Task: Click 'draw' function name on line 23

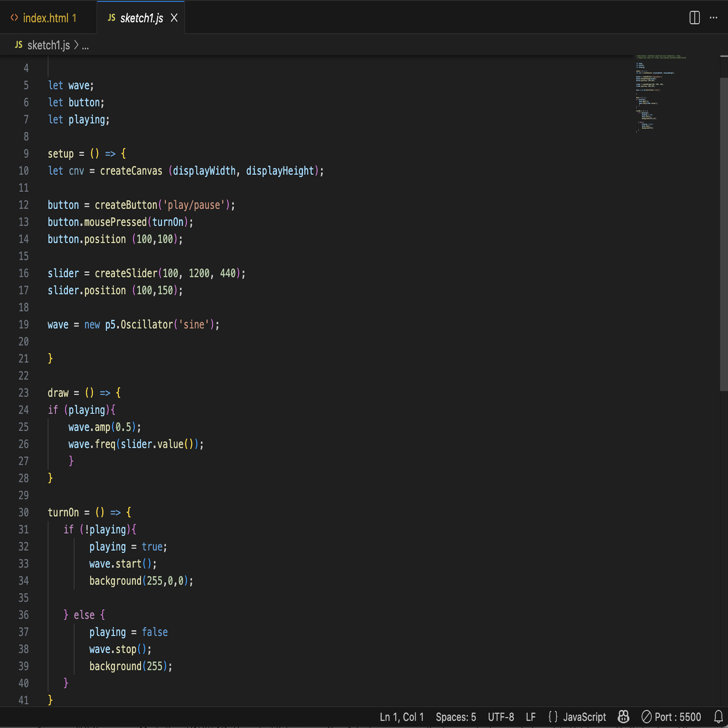Action: [x=58, y=393]
